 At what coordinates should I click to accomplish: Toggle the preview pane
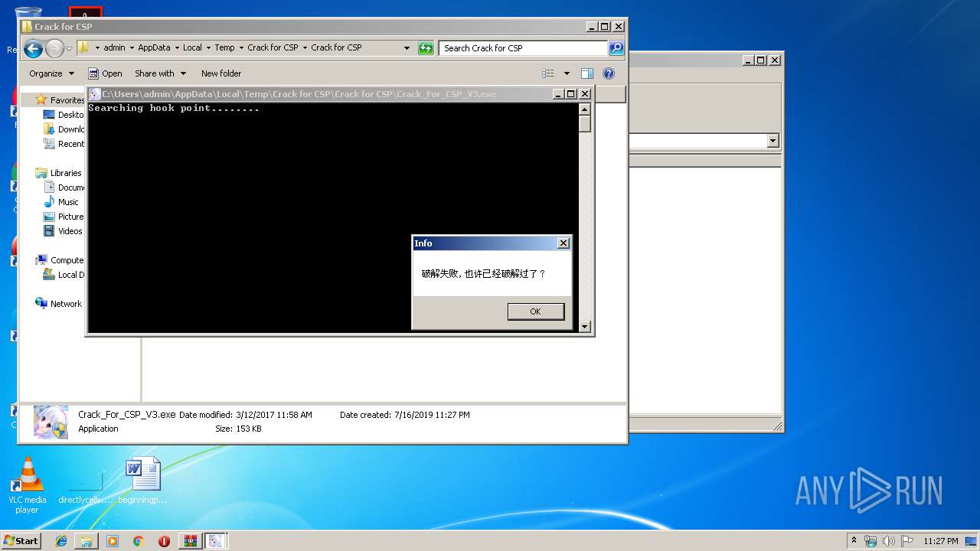click(x=587, y=73)
